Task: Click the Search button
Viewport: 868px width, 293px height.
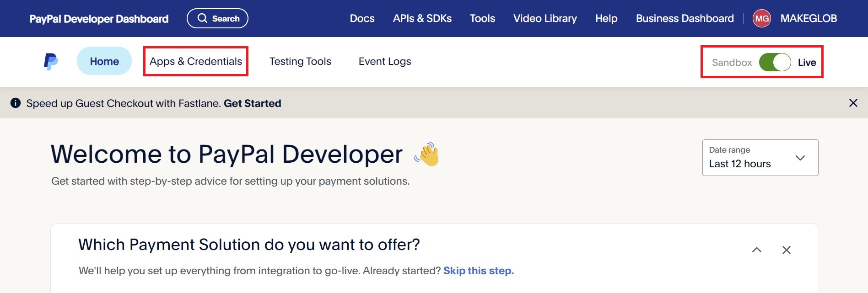Action: (217, 19)
